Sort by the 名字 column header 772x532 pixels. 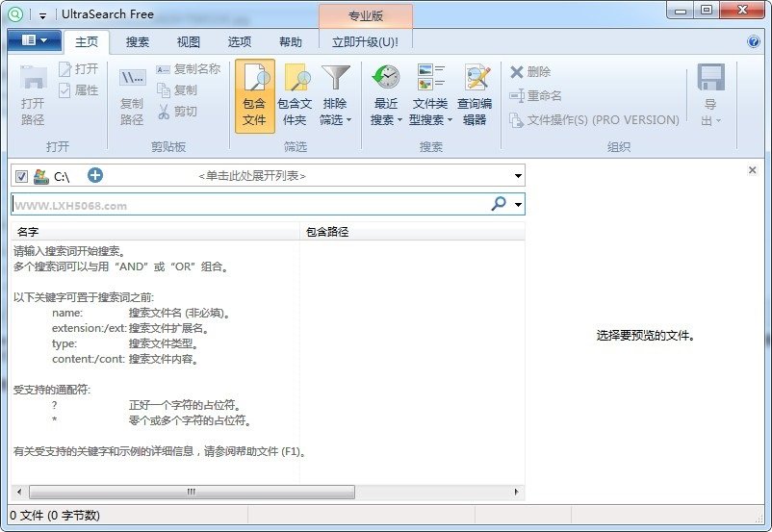click(155, 232)
